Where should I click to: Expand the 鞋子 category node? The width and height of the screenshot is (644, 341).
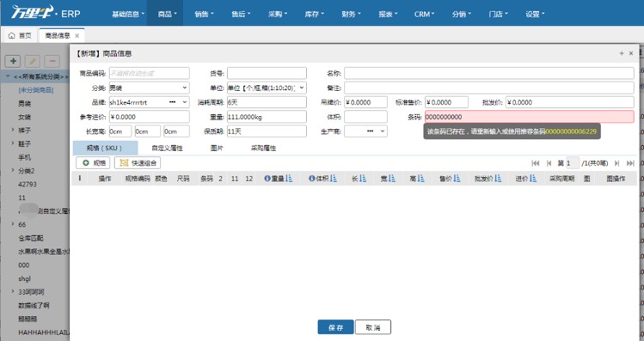tap(12, 143)
